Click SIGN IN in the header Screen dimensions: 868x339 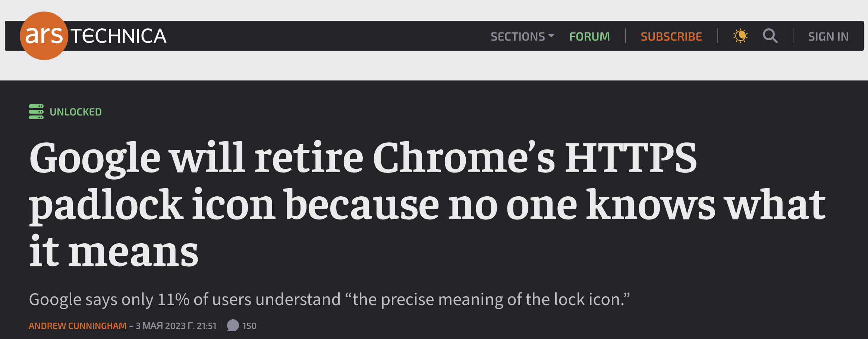(x=828, y=37)
